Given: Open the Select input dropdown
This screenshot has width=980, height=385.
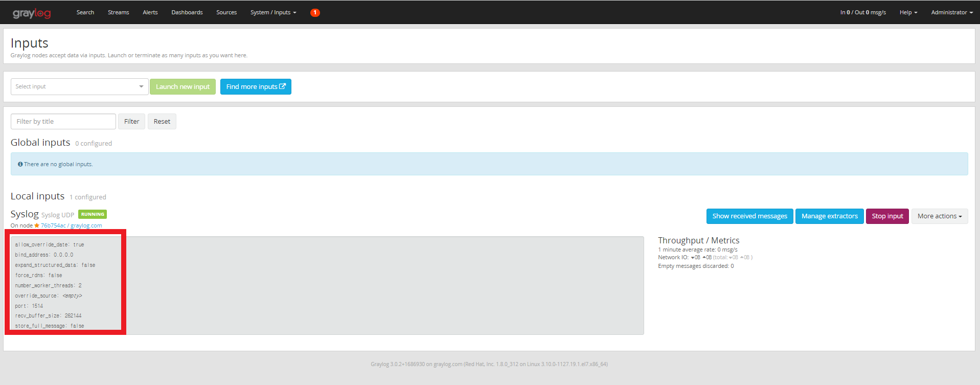Looking at the screenshot, I should point(80,87).
